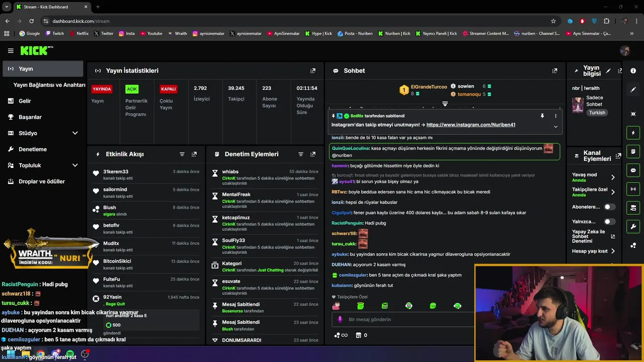Open the profile avatar menu
The image size is (644, 362).
pos(625,50)
